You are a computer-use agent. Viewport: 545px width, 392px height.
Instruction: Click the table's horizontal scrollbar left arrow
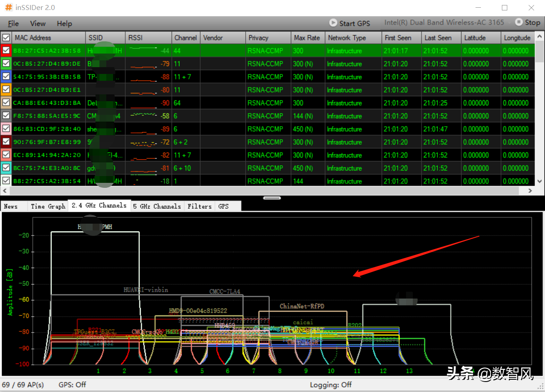point(5,191)
